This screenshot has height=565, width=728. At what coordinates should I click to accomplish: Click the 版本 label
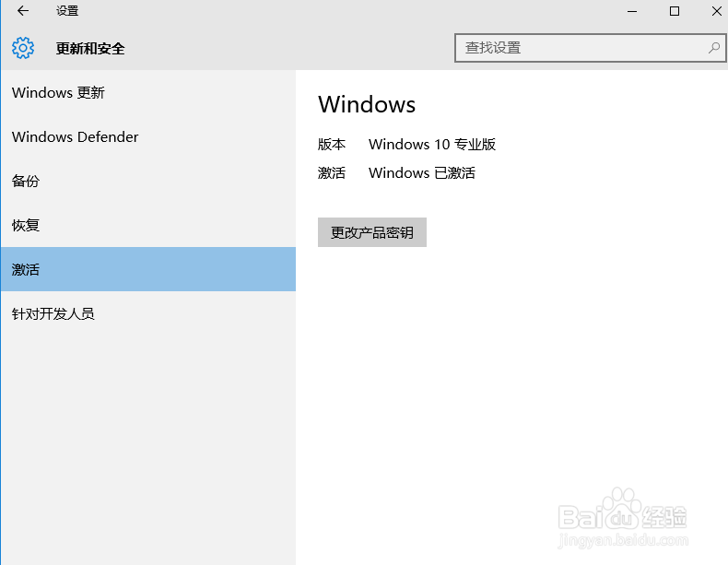(332, 145)
